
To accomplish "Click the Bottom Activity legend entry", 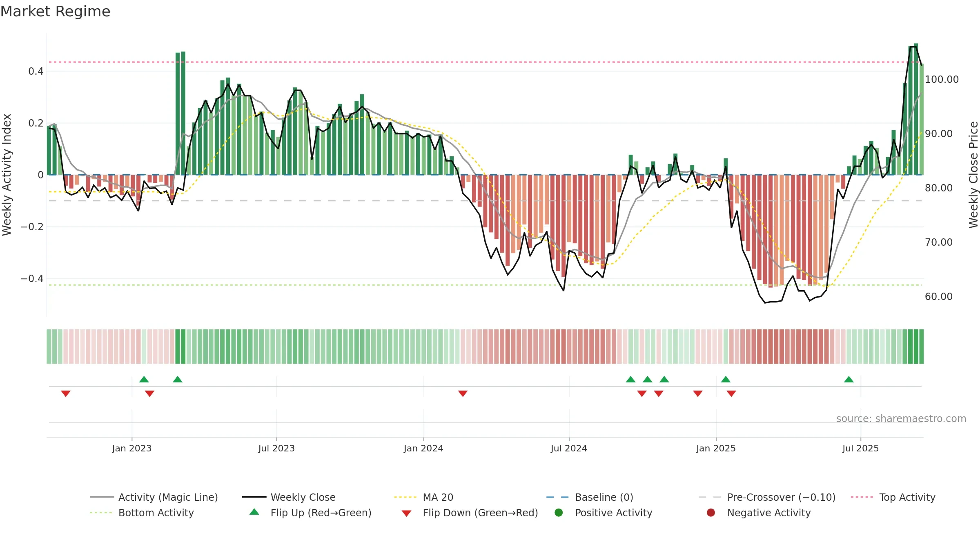I will (142, 513).
